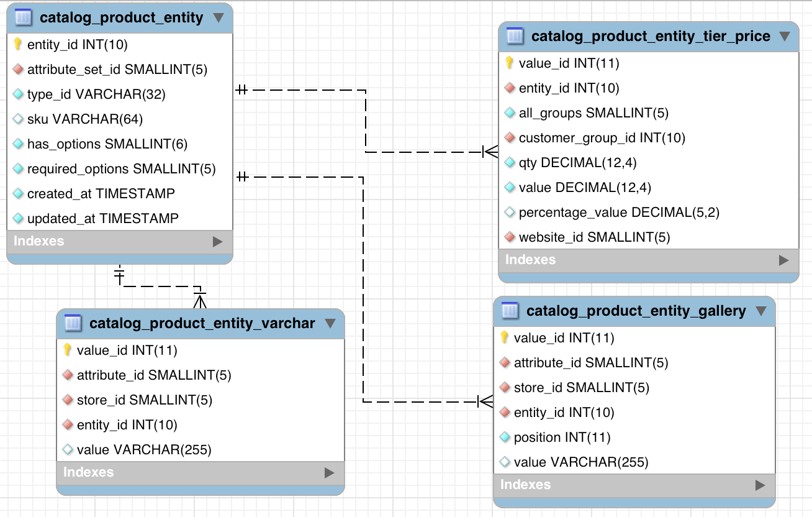Collapse the catalog_product_entity table with header arrow

click(218, 17)
